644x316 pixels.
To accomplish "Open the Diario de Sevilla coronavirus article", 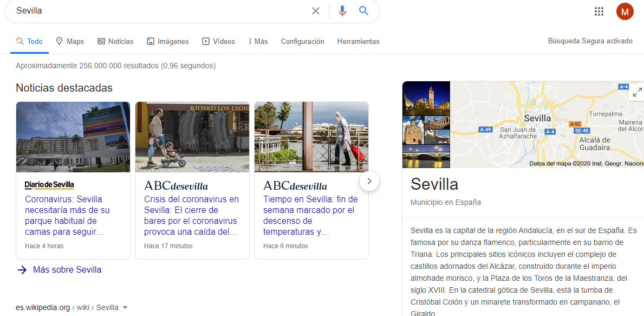I will pos(67,215).
